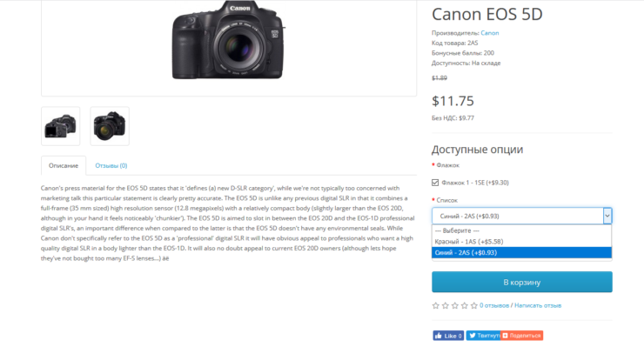Open the Canon manufacturer link
Image resolution: width=644 pixels, height=360 pixels.
tap(490, 32)
